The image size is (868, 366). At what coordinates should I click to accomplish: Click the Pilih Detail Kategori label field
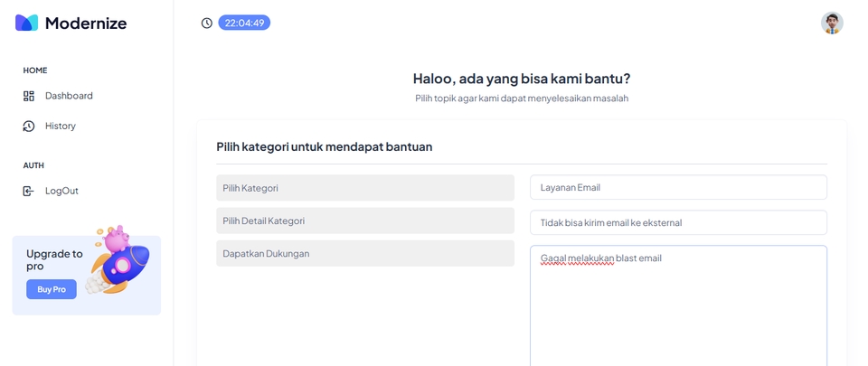click(364, 221)
